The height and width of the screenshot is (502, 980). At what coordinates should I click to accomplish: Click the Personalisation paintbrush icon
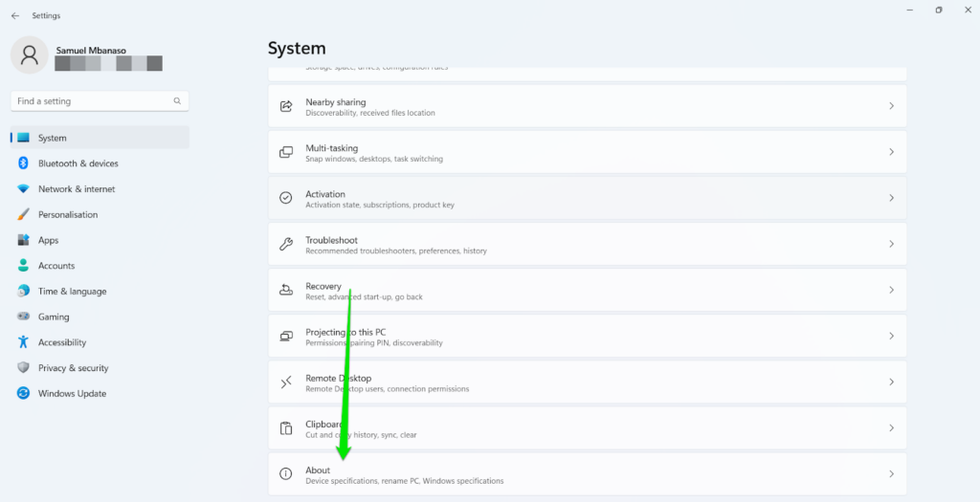[x=23, y=215]
